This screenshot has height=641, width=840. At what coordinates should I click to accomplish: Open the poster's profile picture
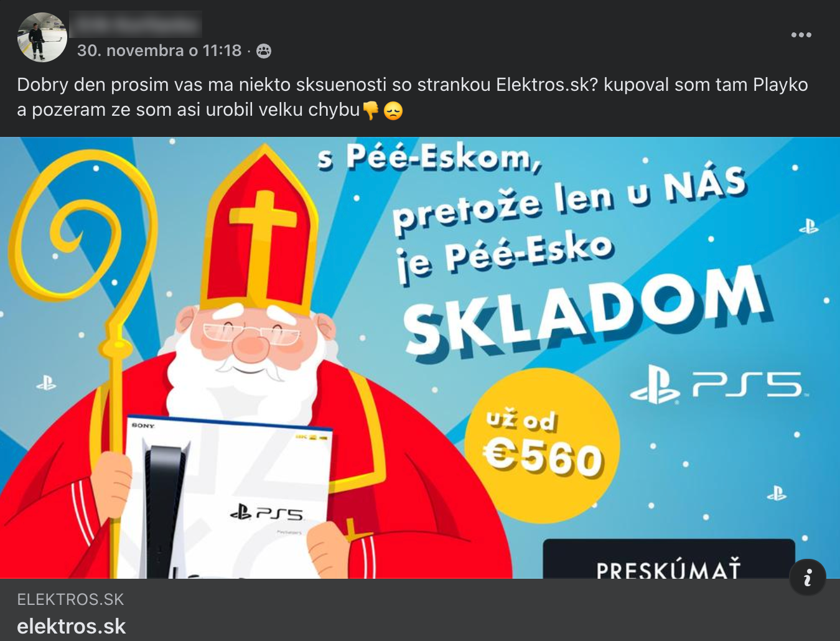click(42, 37)
